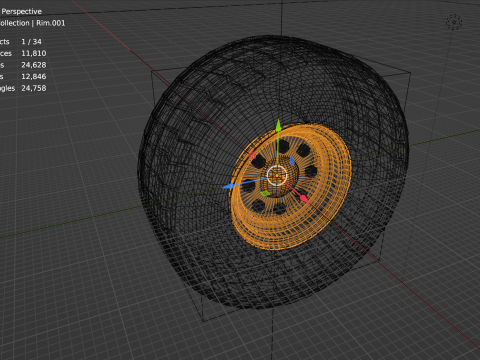The width and height of the screenshot is (480, 360).
Task: Click the triangles count 24,758
Action: [x=34, y=88]
